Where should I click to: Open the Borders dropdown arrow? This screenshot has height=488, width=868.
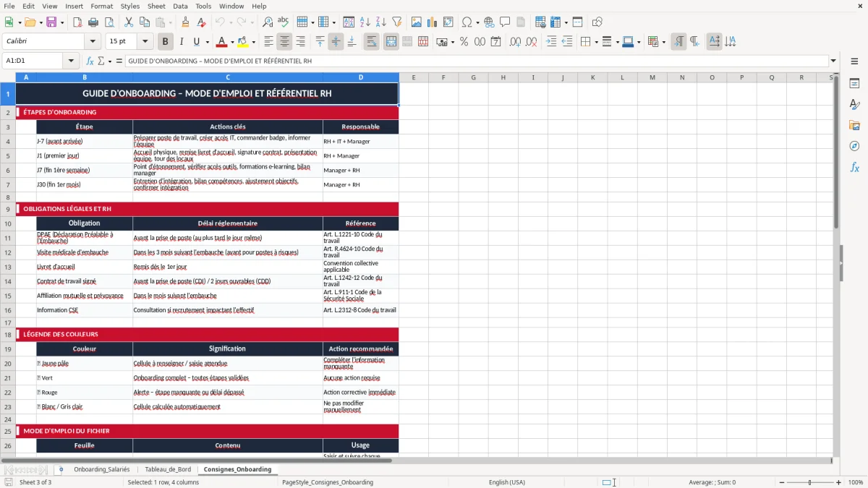[596, 42]
